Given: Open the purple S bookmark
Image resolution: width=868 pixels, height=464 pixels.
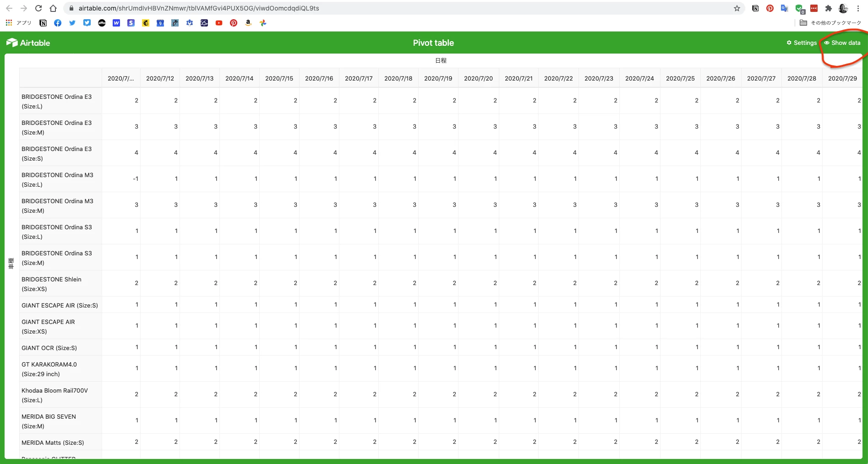Looking at the screenshot, I should (131, 23).
